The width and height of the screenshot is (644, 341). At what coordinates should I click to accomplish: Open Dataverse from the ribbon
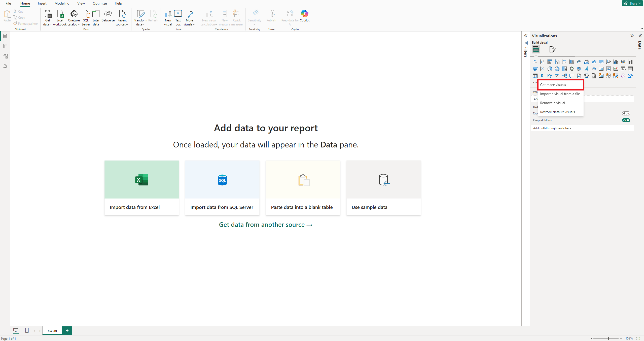click(108, 16)
